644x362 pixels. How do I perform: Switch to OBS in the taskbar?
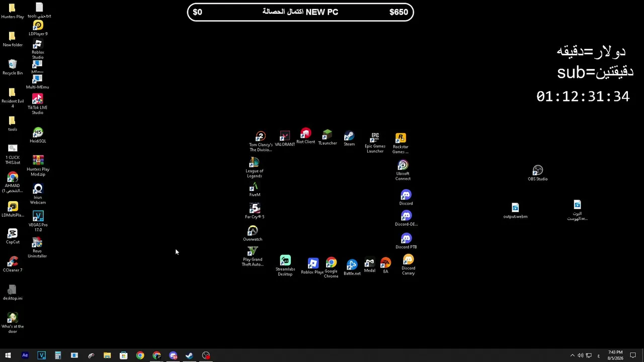(206, 355)
